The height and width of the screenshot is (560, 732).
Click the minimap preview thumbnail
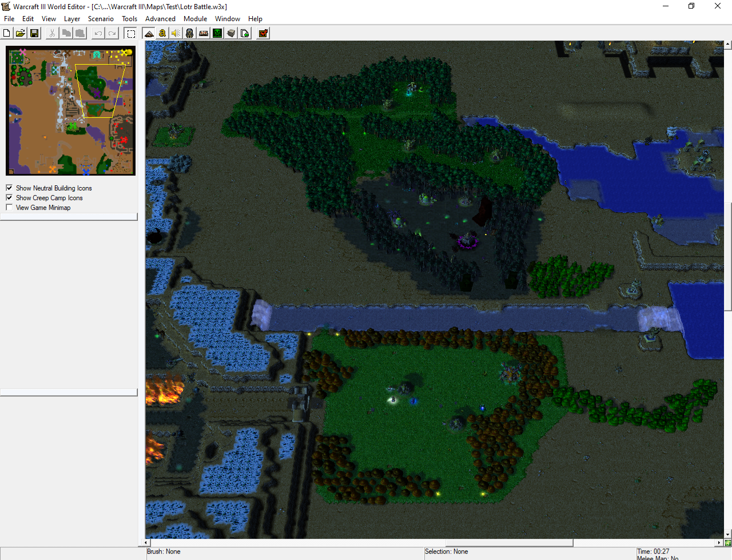click(70, 110)
